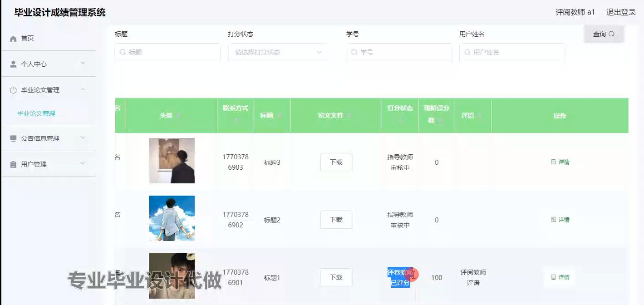Download the paper file for 标题3

pyautogui.click(x=336, y=162)
